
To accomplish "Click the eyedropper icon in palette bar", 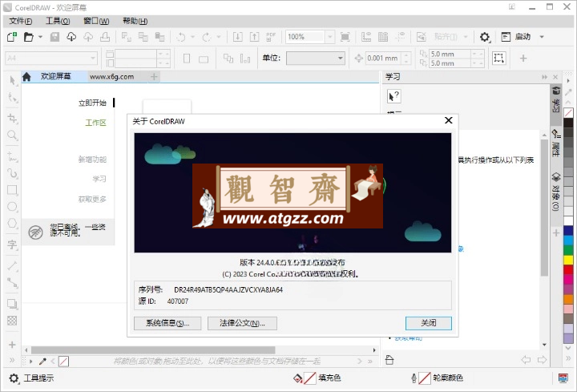I will pos(42,361).
